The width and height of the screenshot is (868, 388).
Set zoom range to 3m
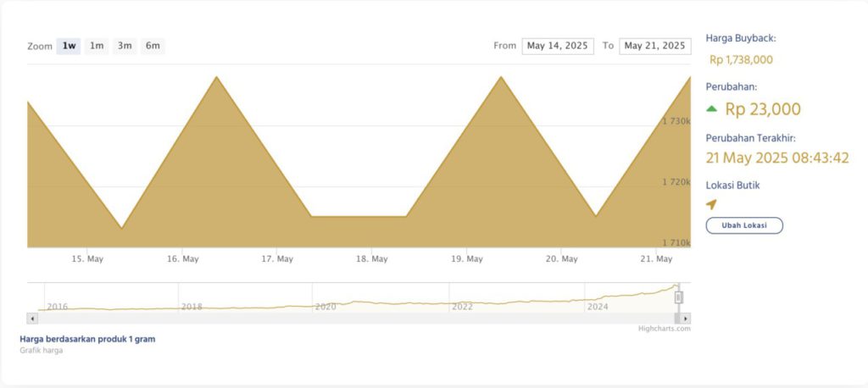(125, 46)
